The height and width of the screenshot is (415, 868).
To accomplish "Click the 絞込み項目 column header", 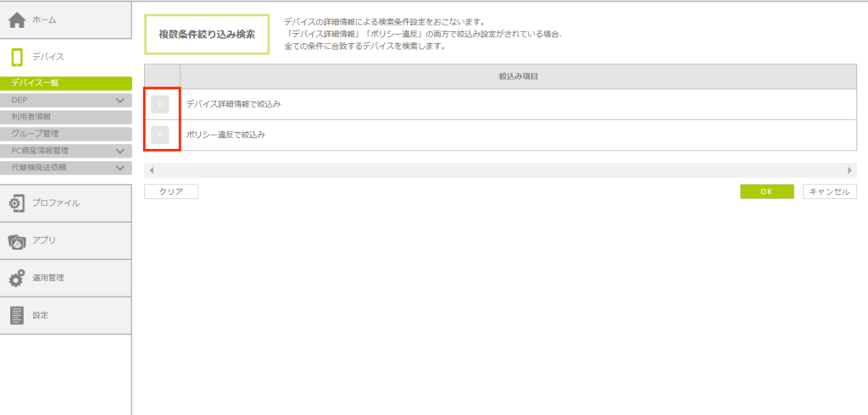I will pos(518,76).
